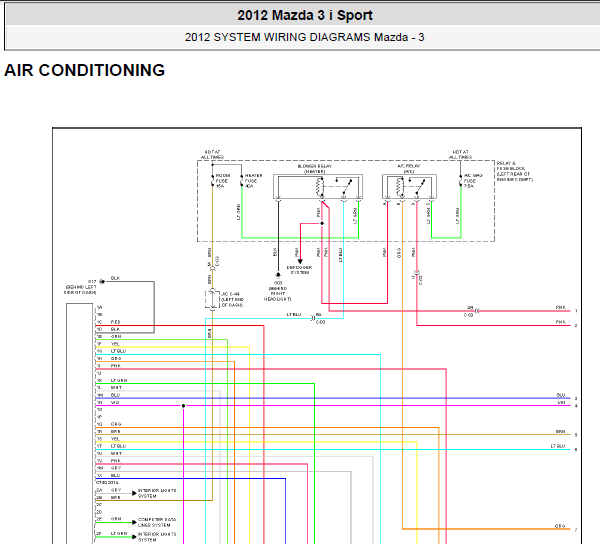Click the splice dot on the violet wire
This screenshot has height=544, width=600.
click(x=184, y=406)
